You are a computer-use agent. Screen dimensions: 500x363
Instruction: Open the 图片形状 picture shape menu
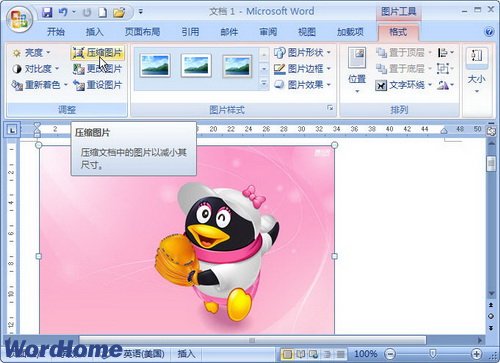(x=302, y=53)
